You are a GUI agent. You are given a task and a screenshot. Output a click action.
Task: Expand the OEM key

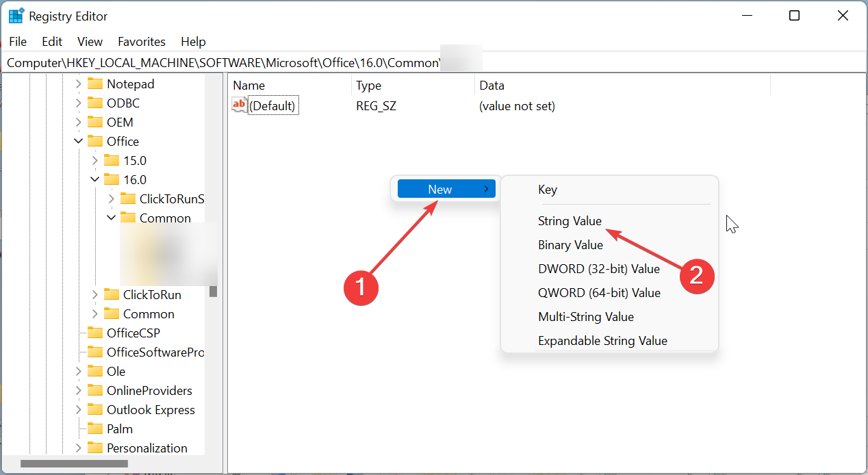(78, 122)
